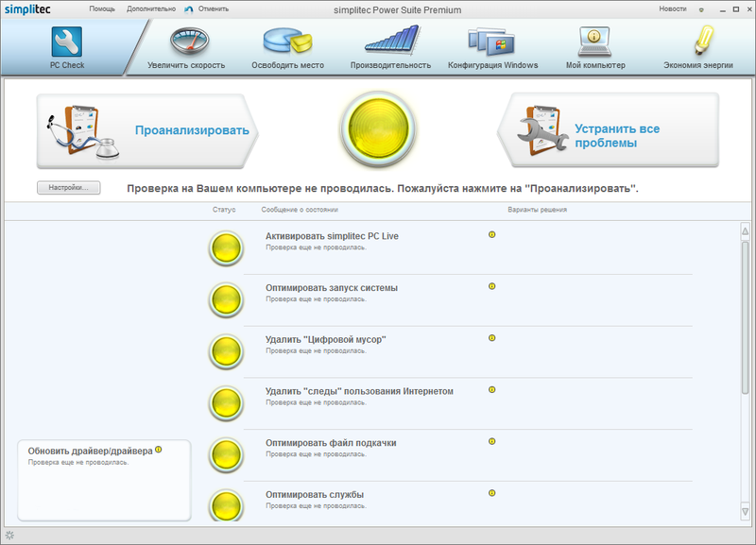756x545 pixels.
Task: Click info icon for Активировать simplitec PC Live
Action: (491, 234)
